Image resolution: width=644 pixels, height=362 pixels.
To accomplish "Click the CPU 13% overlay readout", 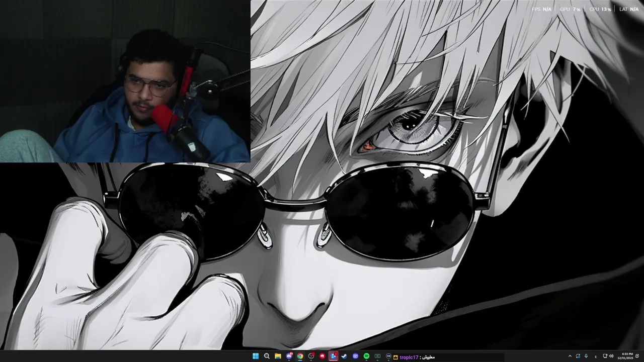I will click(x=600, y=9).
